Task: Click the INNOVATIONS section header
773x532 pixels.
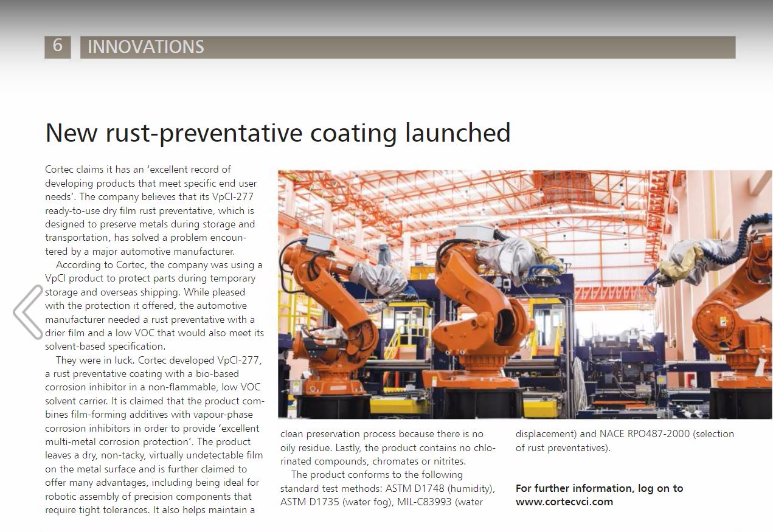Action: [407, 47]
